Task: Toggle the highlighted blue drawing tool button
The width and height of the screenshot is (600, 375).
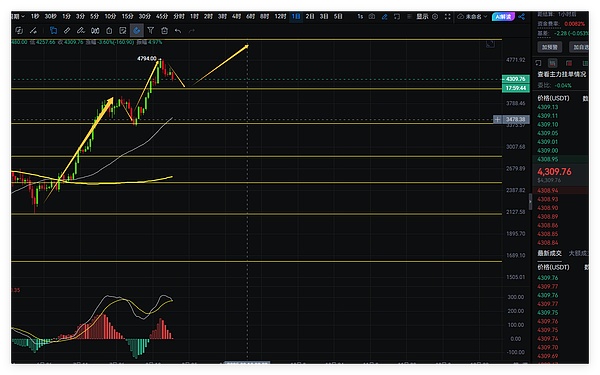Action: point(137,31)
